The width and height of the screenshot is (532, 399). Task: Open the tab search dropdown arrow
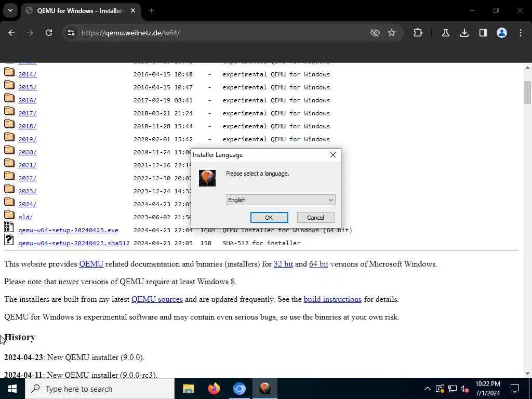(x=10, y=10)
